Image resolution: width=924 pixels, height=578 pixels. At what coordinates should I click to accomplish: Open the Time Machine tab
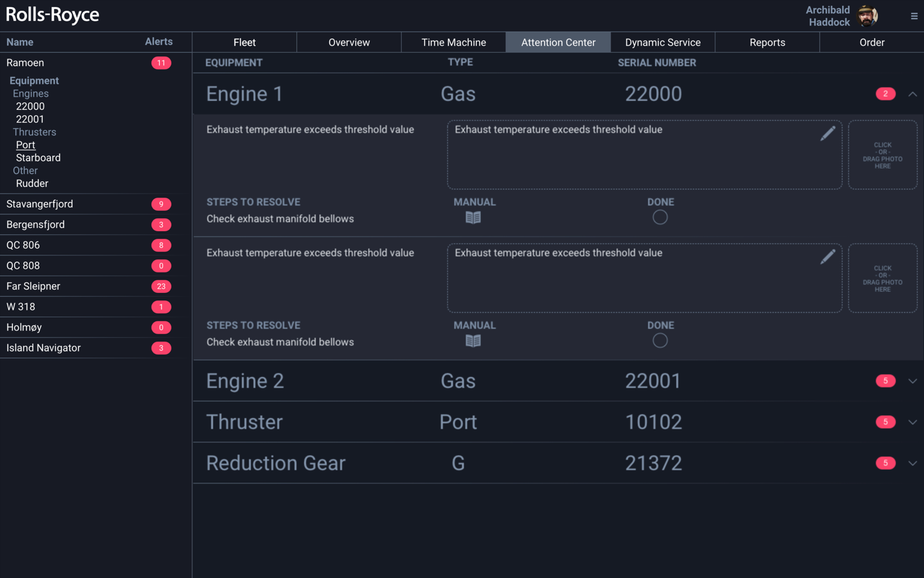pos(453,42)
